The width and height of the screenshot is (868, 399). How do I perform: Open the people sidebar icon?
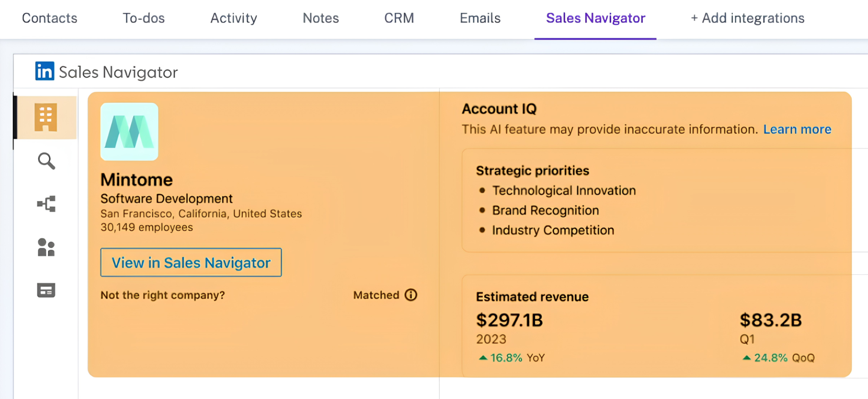tap(46, 247)
